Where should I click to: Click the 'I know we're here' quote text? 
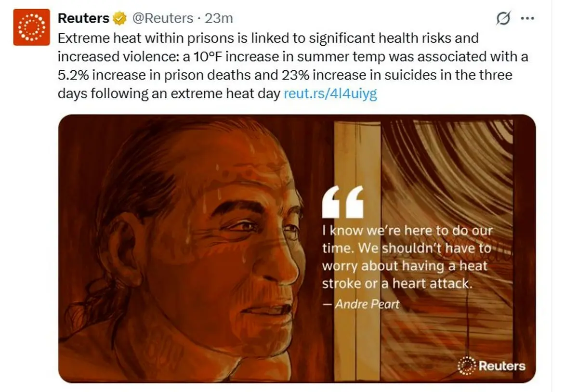[x=408, y=257]
